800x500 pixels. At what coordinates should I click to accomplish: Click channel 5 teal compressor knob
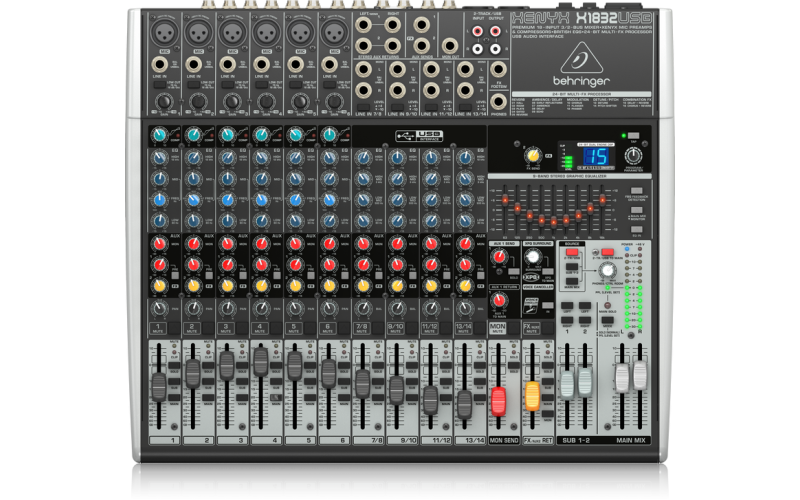(x=295, y=135)
